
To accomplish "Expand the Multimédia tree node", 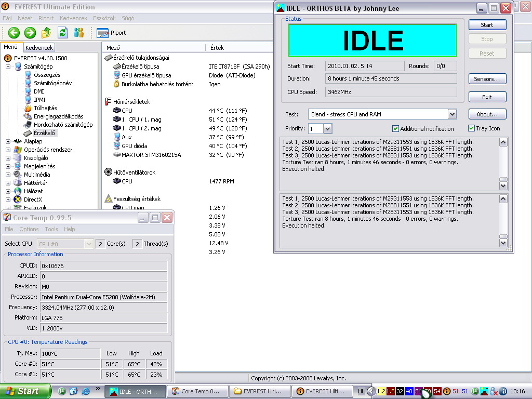I will (8, 175).
